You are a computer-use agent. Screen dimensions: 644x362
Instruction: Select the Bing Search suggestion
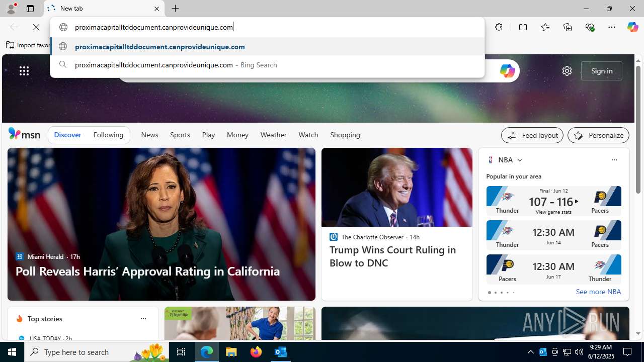coord(267,65)
